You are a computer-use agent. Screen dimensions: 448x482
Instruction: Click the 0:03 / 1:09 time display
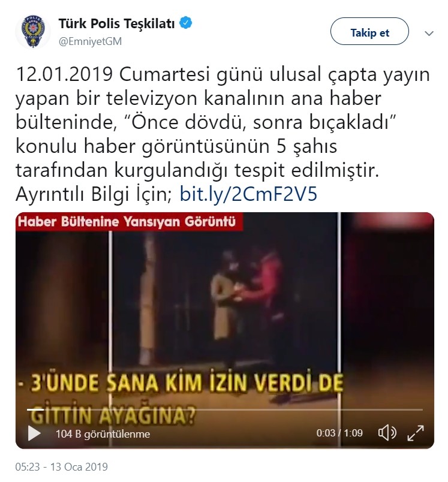pos(339,433)
